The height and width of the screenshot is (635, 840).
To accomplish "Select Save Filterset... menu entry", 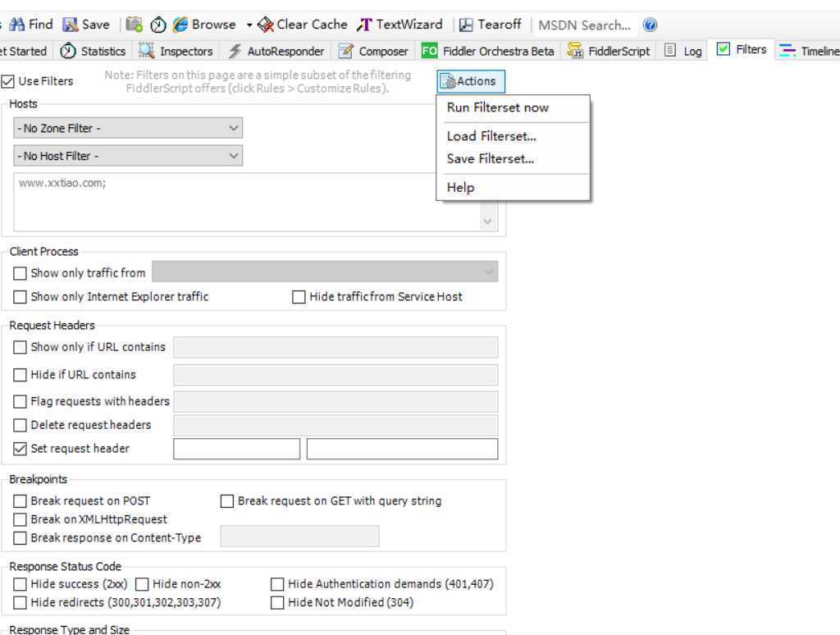I will tap(514, 158).
